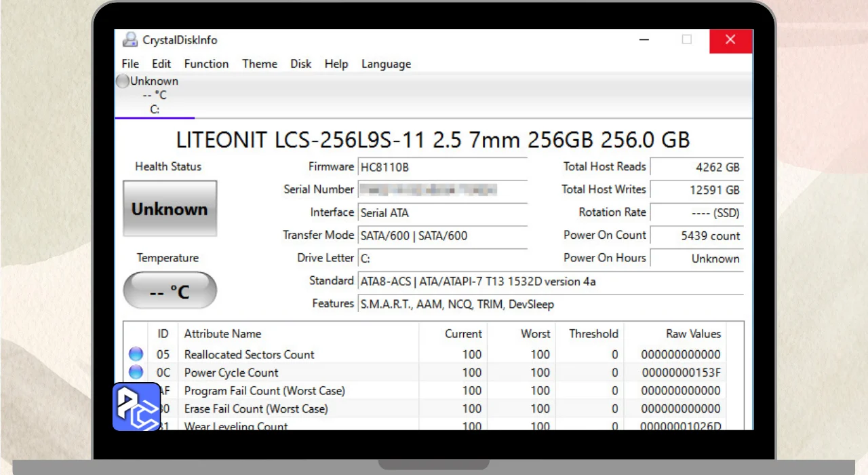Select the C: drive tab
The image size is (868, 475).
155,109
